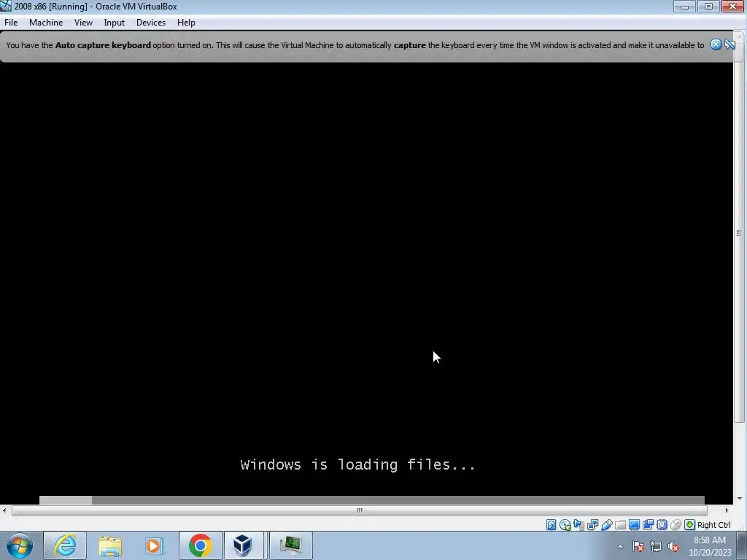
Task: Click the horizontal scrollbar thumb
Action: point(359,510)
